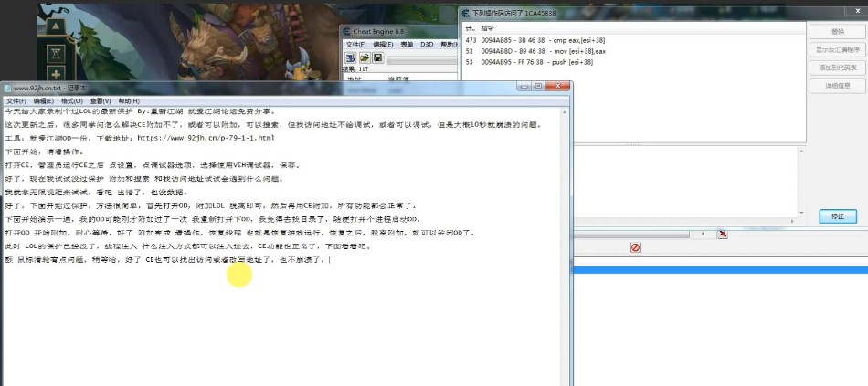Click the red prohibited circle icon
The width and height of the screenshot is (868, 386).
[x=636, y=247]
